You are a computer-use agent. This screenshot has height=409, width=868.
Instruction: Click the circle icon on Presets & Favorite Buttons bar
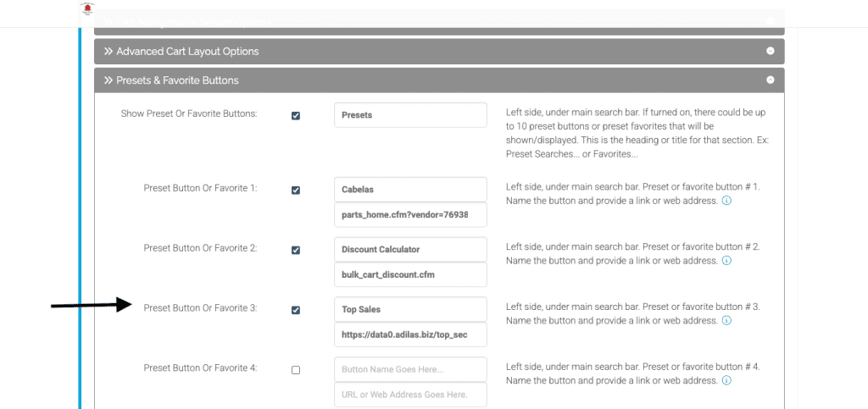770,80
